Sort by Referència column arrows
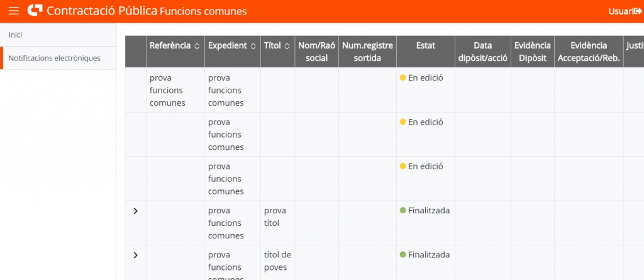Screen dimensions: 644x280 (197, 46)
